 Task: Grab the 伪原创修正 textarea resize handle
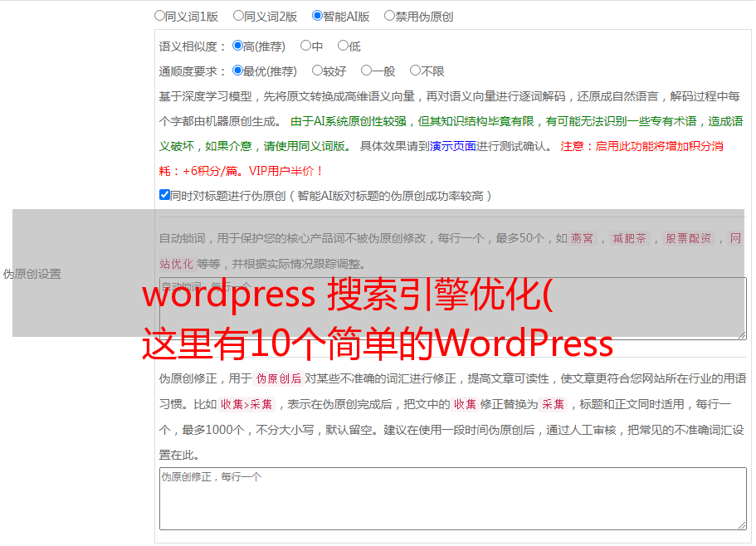click(742, 526)
